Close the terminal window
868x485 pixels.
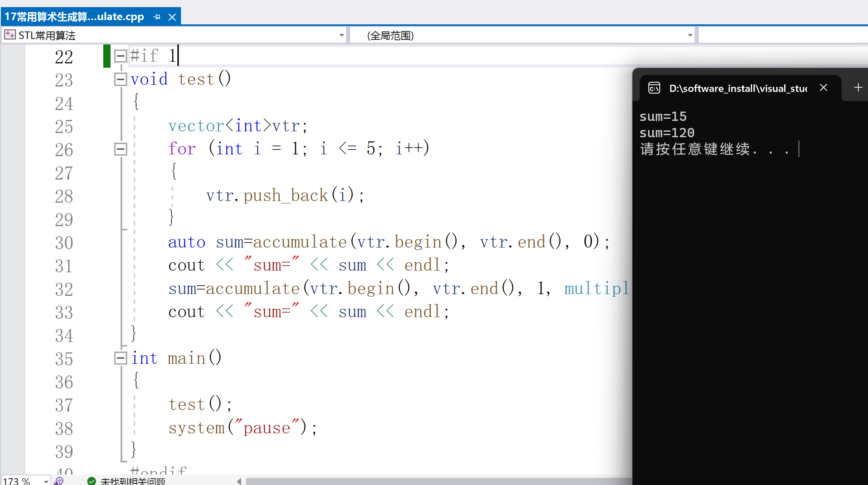coord(823,88)
